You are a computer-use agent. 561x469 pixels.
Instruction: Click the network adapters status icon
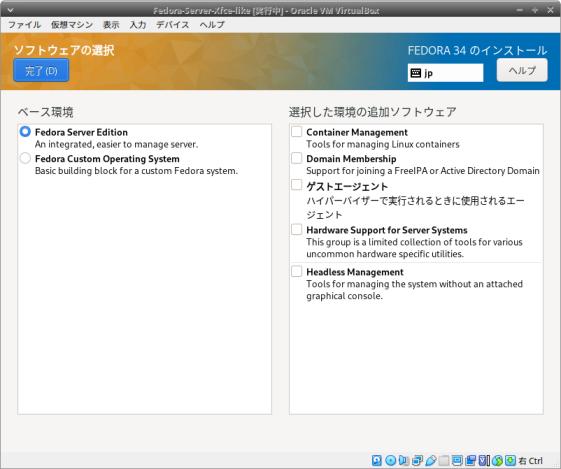tap(417, 460)
